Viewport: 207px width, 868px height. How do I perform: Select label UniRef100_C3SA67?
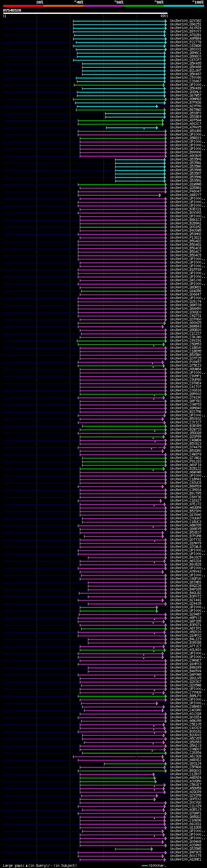pyautogui.click(x=186, y=81)
